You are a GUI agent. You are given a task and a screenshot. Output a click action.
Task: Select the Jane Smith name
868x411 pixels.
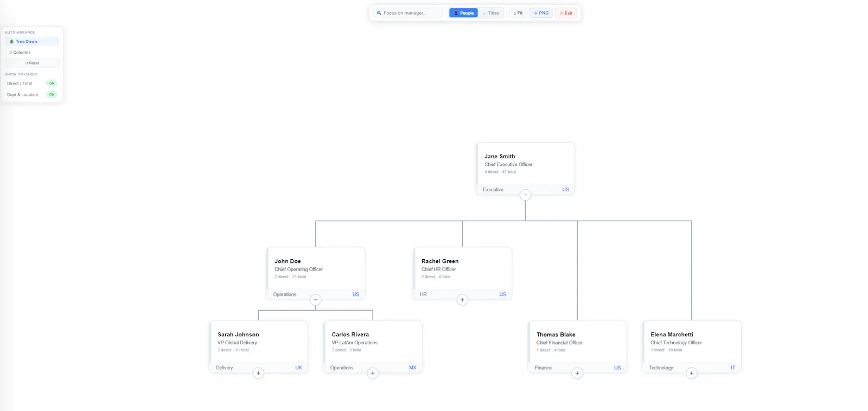tap(500, 156)
